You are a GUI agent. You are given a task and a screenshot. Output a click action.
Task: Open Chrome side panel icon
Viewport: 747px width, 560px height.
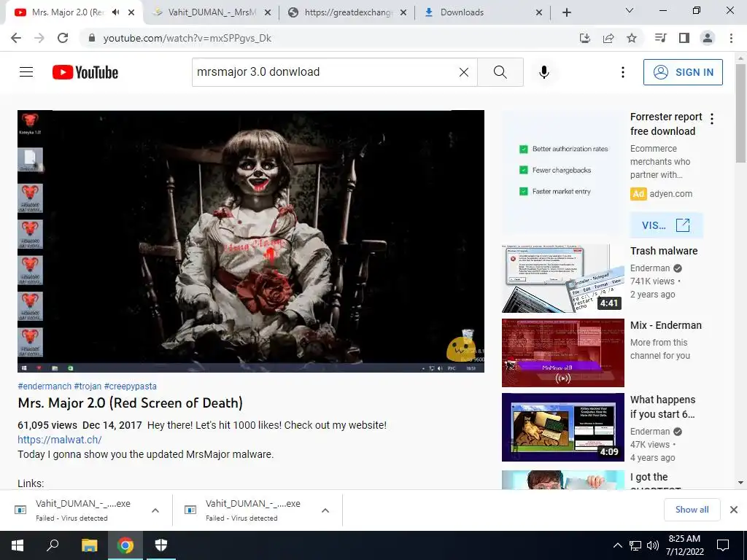(684, 38)
